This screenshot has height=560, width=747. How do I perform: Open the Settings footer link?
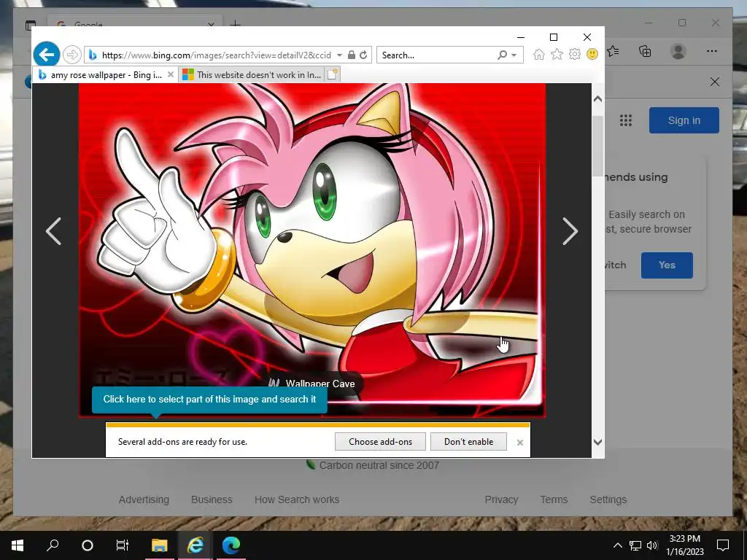pos(608,499)
